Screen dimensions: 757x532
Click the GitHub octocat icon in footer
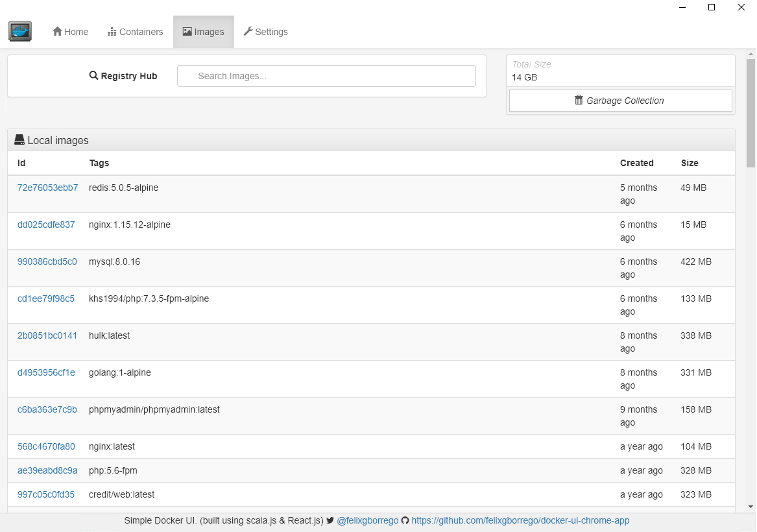point(405,520)
